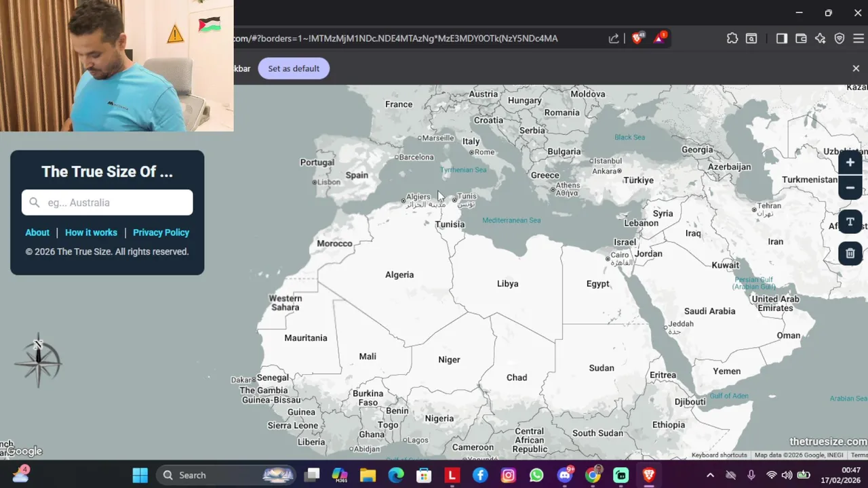This screenshot has height=488, width=868.
Task: Open the Extensions puzzle icon
Action: point(732,39)
